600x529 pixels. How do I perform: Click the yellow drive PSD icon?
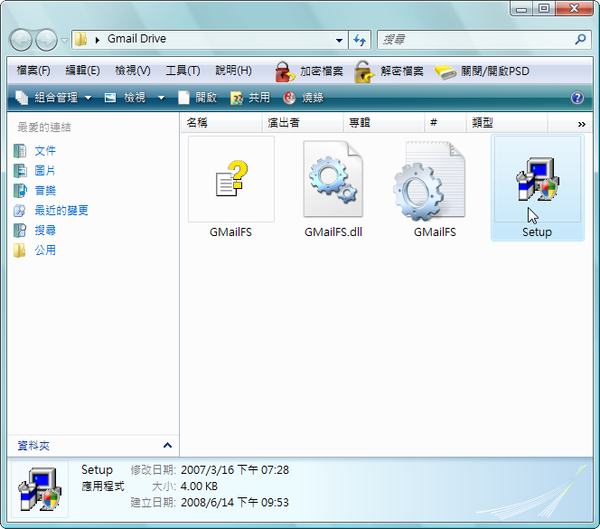click(x=445, y=72)
